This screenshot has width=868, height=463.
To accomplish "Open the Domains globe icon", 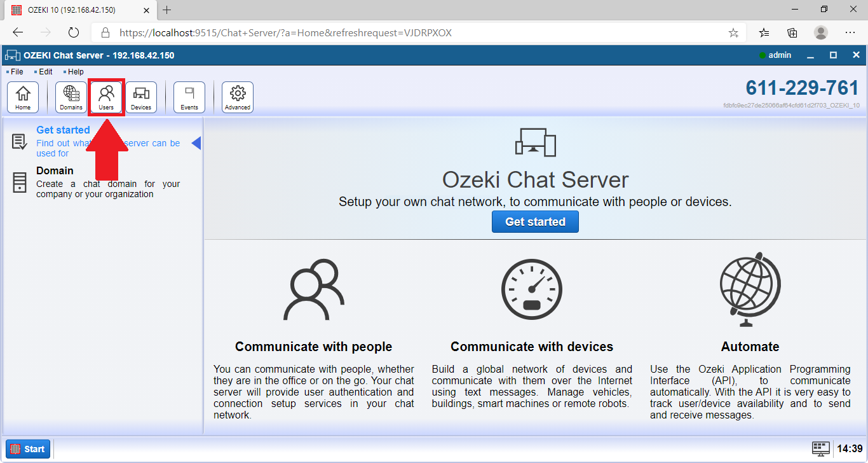I will tap(71, 97).
